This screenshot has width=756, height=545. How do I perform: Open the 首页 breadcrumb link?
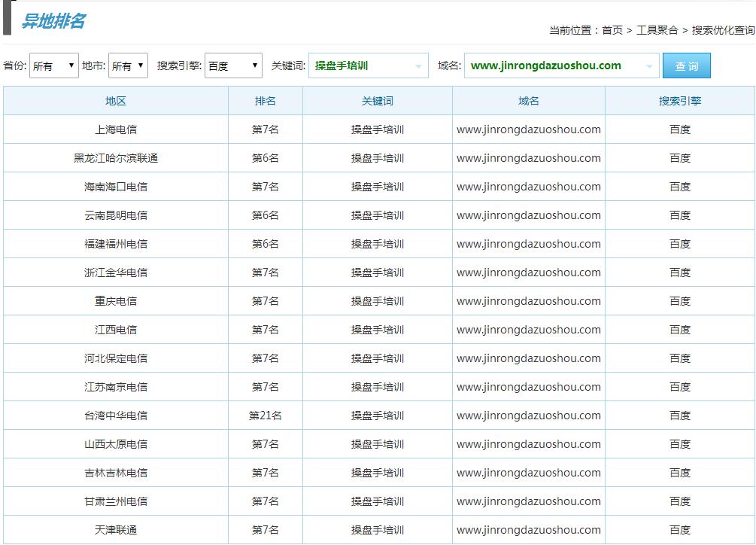point(612,30)
